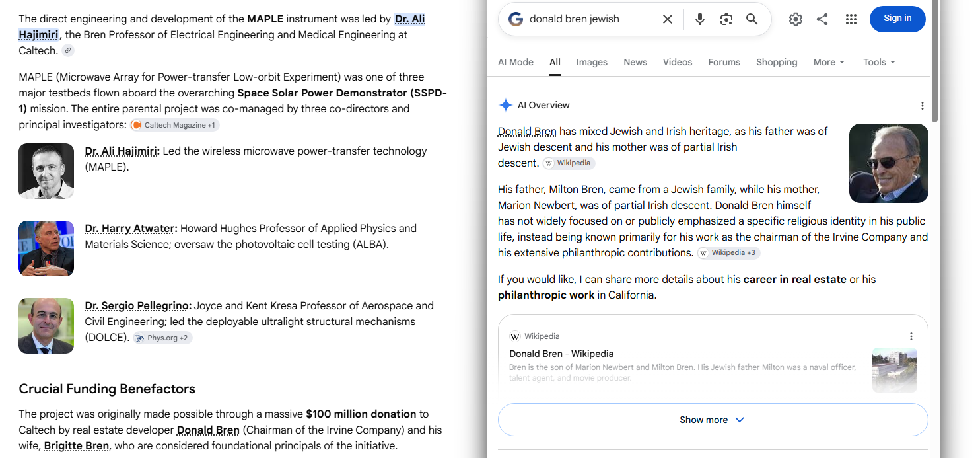The image size is (980, 458).
Task: Start voice search with the microphone icon
Action: click(x=700, y=19)
